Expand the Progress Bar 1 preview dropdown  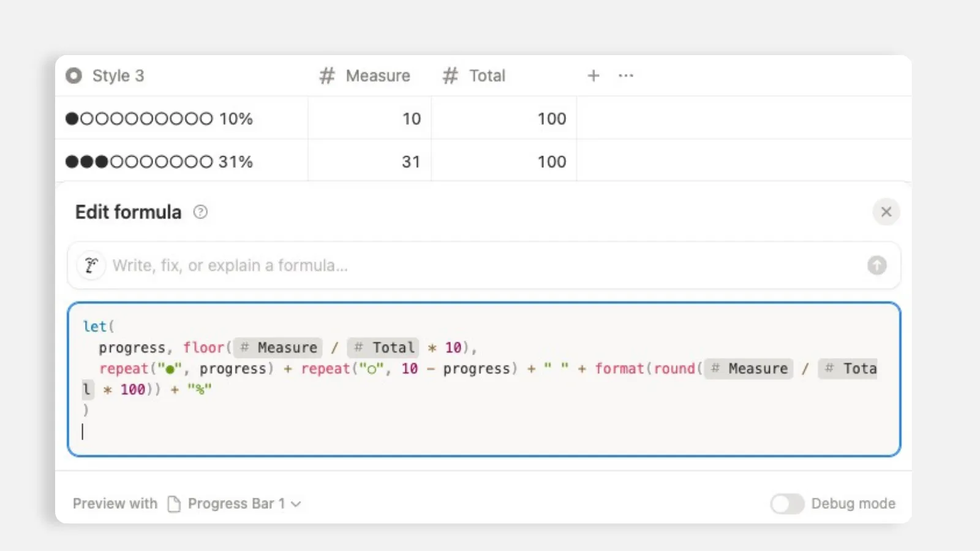[x=296, y=504]
